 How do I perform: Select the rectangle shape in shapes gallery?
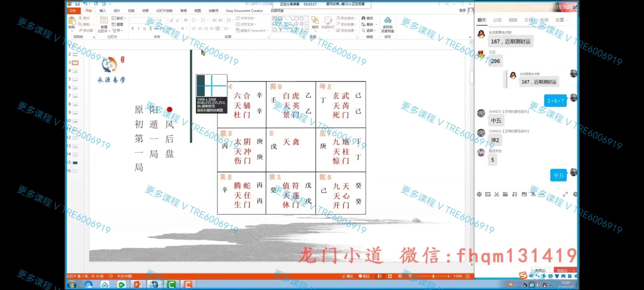pyautogui.click(x=296, y=19)
